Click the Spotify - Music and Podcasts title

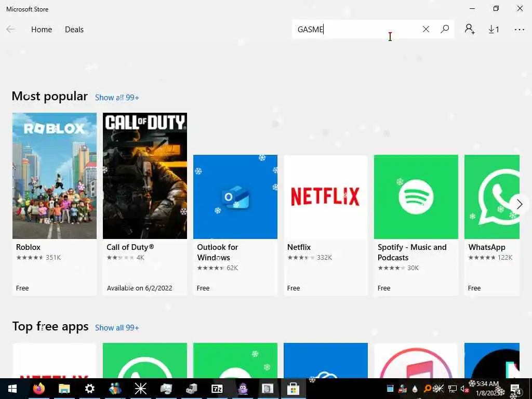point(412,252)
